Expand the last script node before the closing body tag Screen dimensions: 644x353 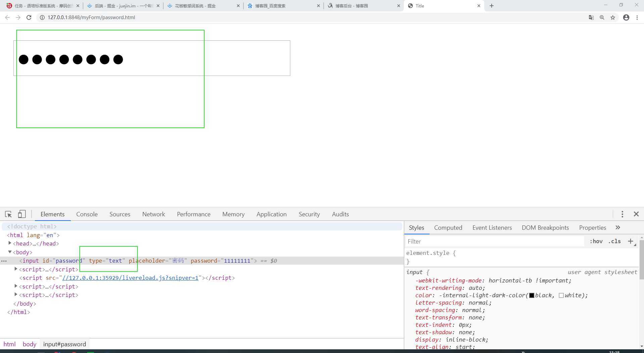click(16, 295)
